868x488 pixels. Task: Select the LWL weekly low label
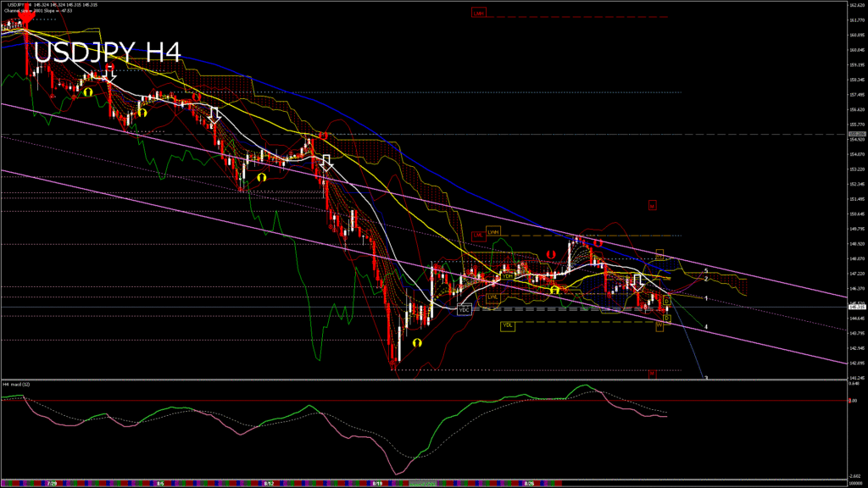493,297
